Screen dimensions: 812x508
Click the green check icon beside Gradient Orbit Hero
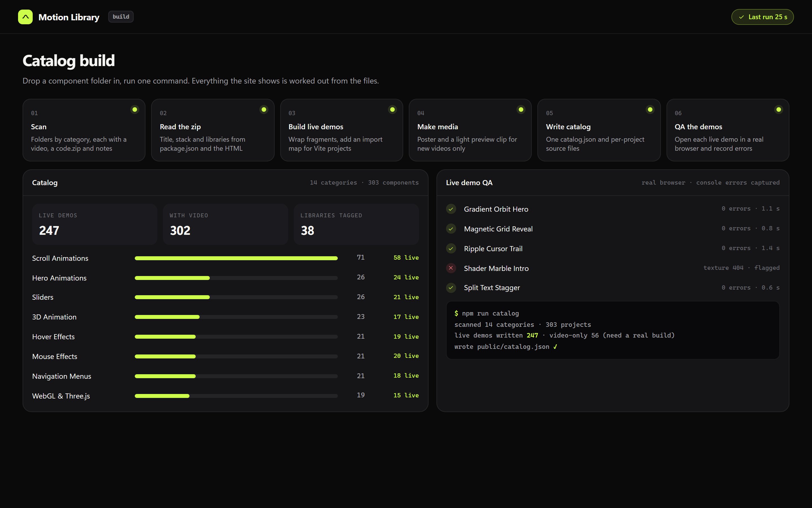point(451,209)
